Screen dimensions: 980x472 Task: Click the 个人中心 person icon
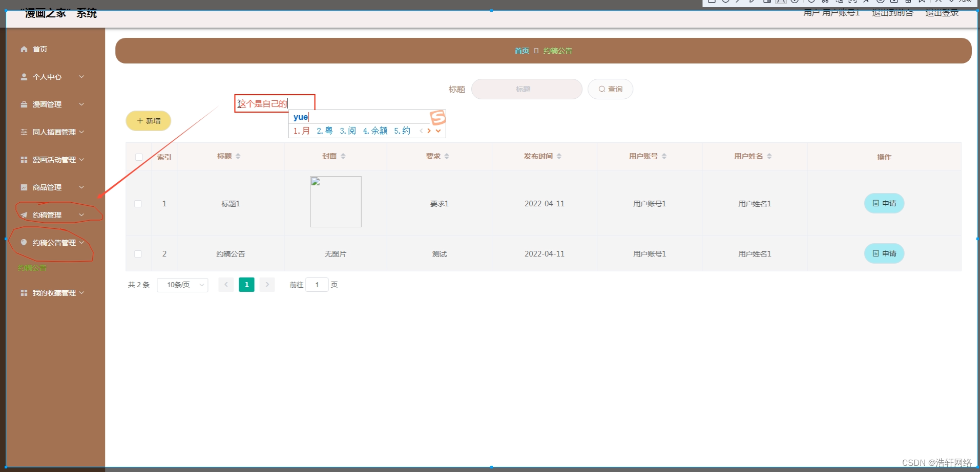(x=24, y=77)
